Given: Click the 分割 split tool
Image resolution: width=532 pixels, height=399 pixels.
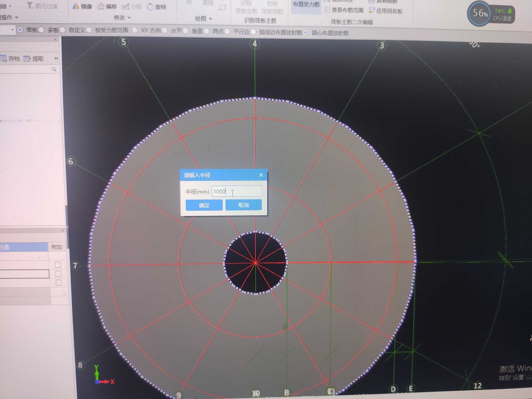Looking at the screenshot, I should pyautogui.click(x=131, y=7).
